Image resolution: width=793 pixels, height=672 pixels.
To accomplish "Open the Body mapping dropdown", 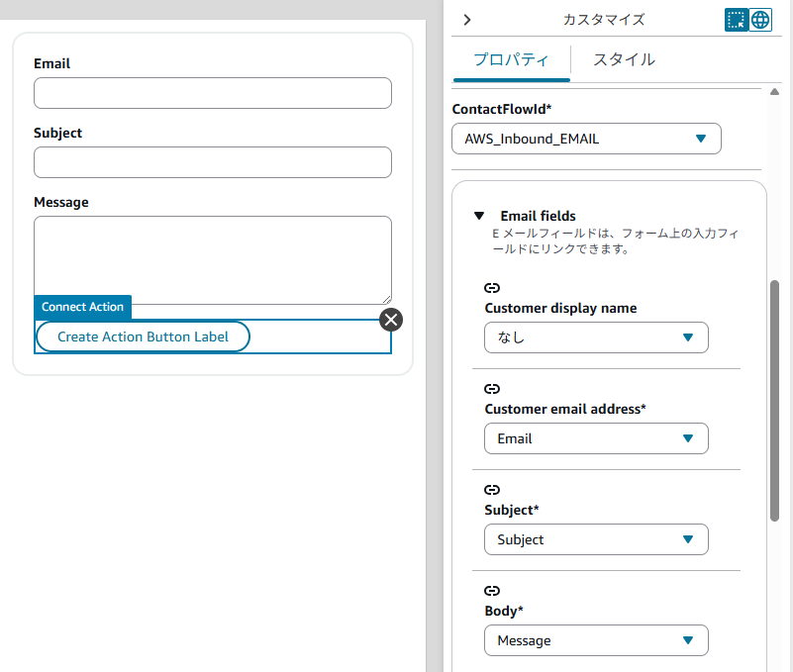I will point(596,640).
